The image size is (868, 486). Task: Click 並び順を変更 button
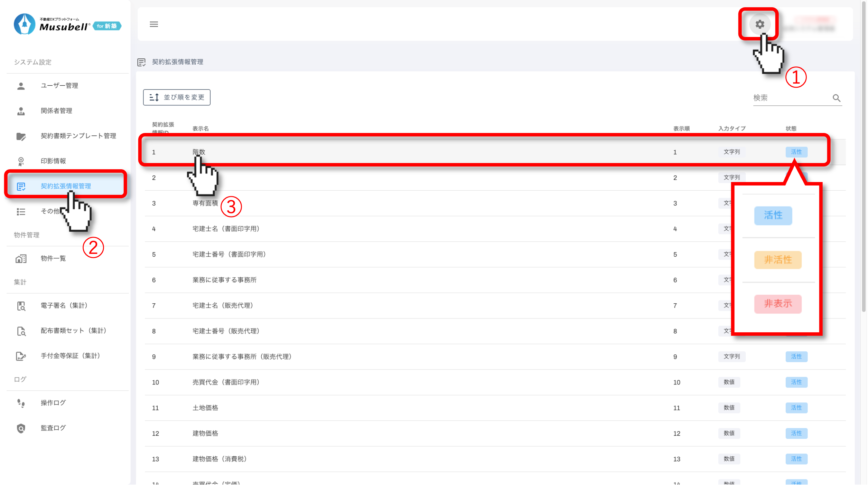[177, 97]
